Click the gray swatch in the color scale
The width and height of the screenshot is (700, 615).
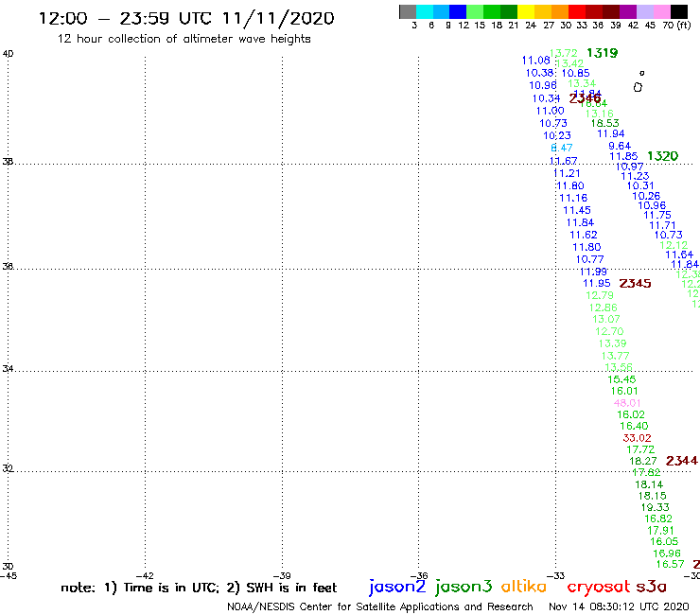coord(408,11)
